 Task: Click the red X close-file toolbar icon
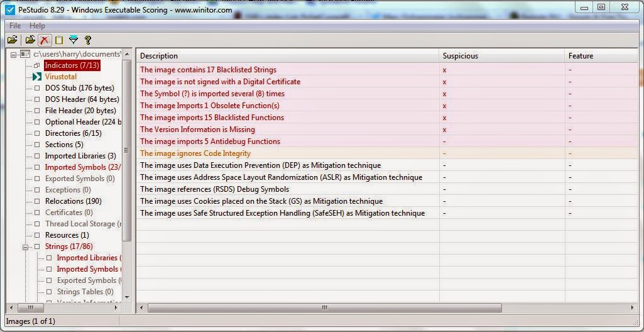tap(45, 40)
